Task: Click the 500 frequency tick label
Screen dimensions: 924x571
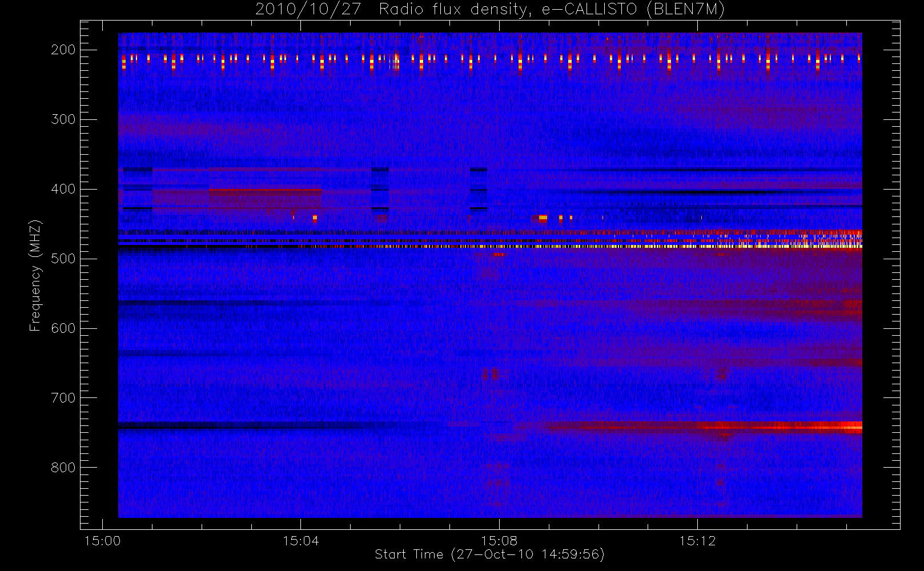Action: pyautogui.click(x=63, y=259)
